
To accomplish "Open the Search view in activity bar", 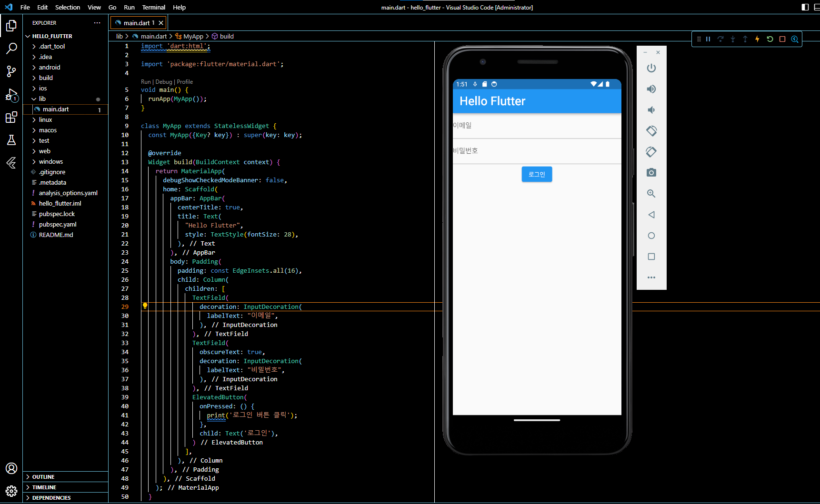I will (x=11, y=48).
